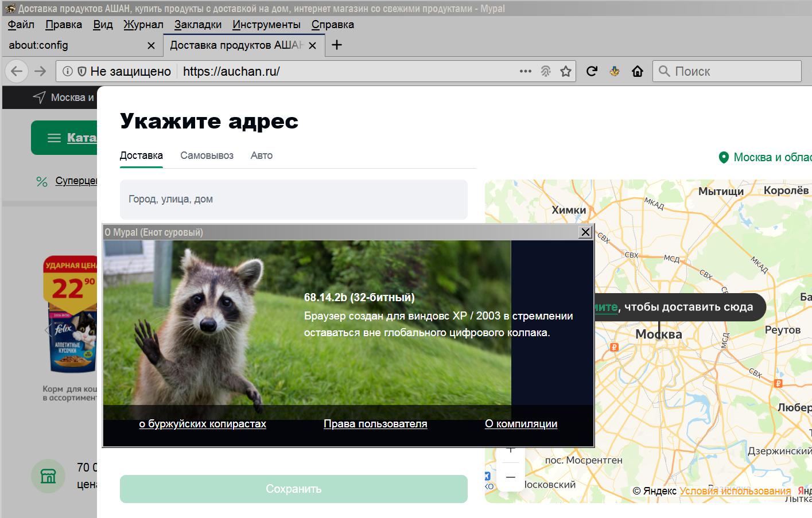The height and width of the screenshot is (518, 812).
Task: Click the location arrow icon next to Москва
Action: (x=39, y=97)
